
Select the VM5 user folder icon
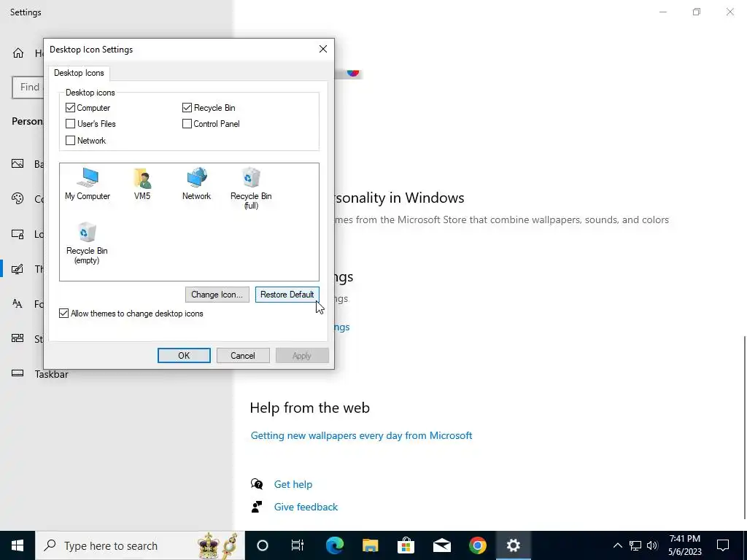tap(142, 184)
